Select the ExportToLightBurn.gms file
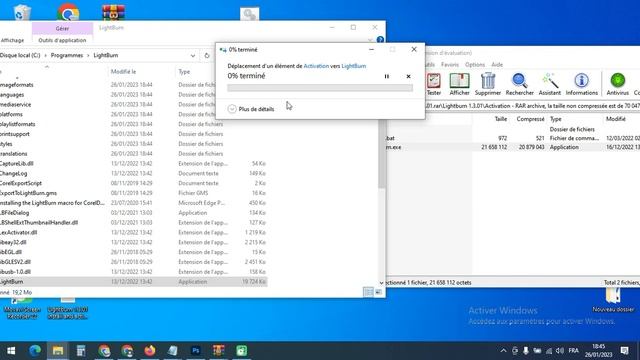The height and width of the screenshot is (360, 640). point(133,193)
